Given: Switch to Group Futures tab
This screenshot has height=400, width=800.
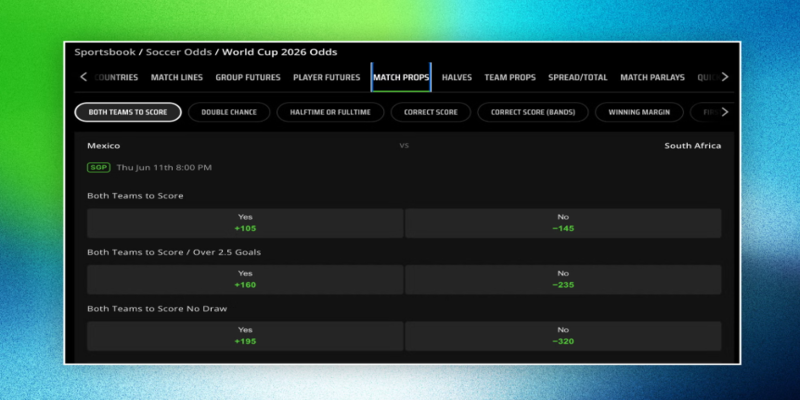Looking at the screenshot, I should 248,78.
